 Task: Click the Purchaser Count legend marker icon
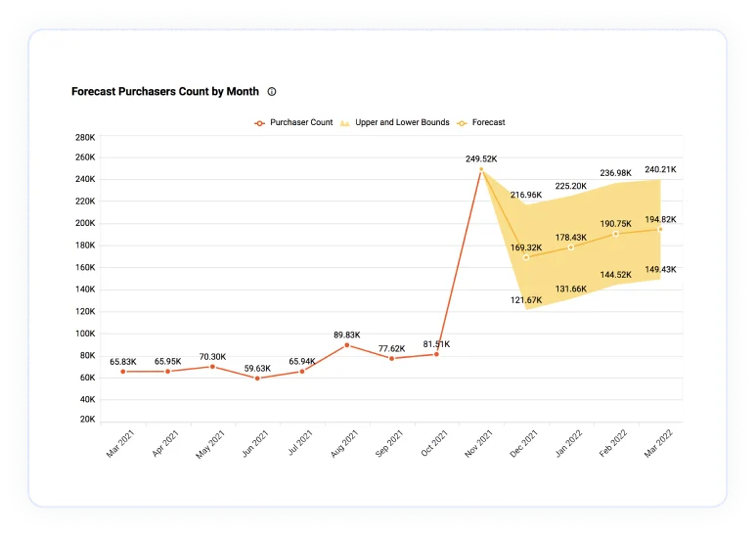(259, 123)
